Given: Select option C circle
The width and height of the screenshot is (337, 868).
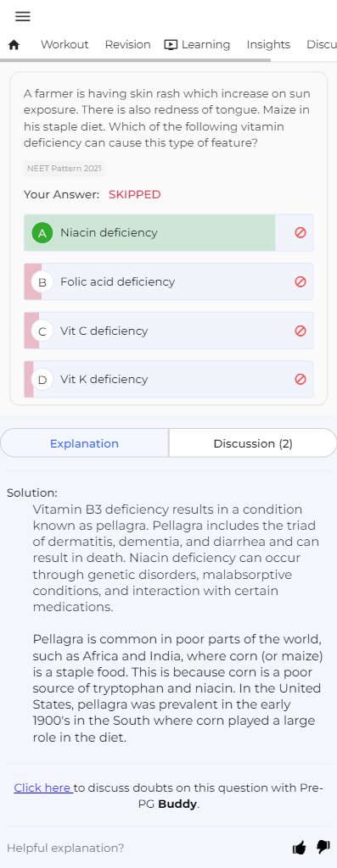Looking at the screenshot, I should coord(42,331).
